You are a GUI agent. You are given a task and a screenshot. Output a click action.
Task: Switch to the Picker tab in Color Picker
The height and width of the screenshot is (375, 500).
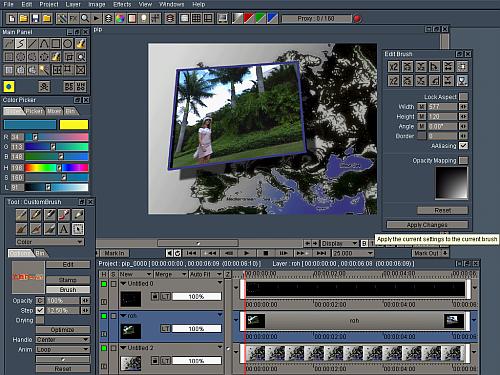[34, 111]
